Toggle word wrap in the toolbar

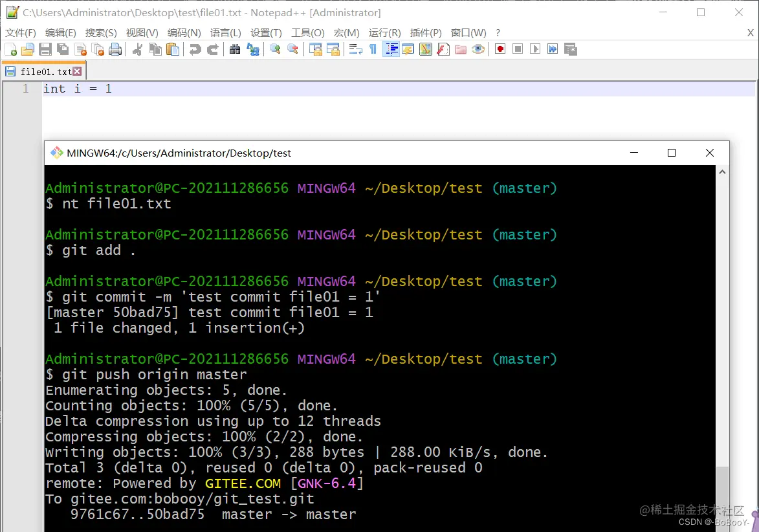point(356,49)
